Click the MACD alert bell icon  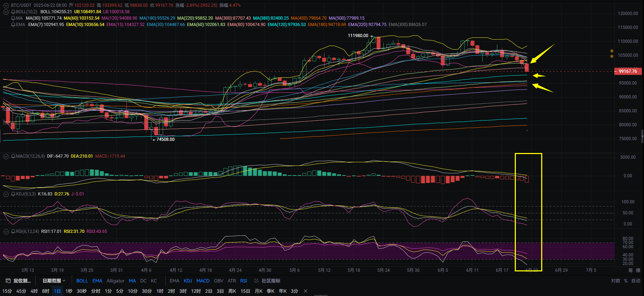[x=13, y=156]
